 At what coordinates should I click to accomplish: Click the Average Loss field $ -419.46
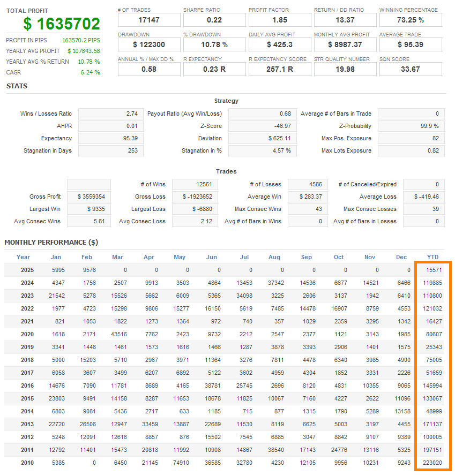(x=424, y=197)
